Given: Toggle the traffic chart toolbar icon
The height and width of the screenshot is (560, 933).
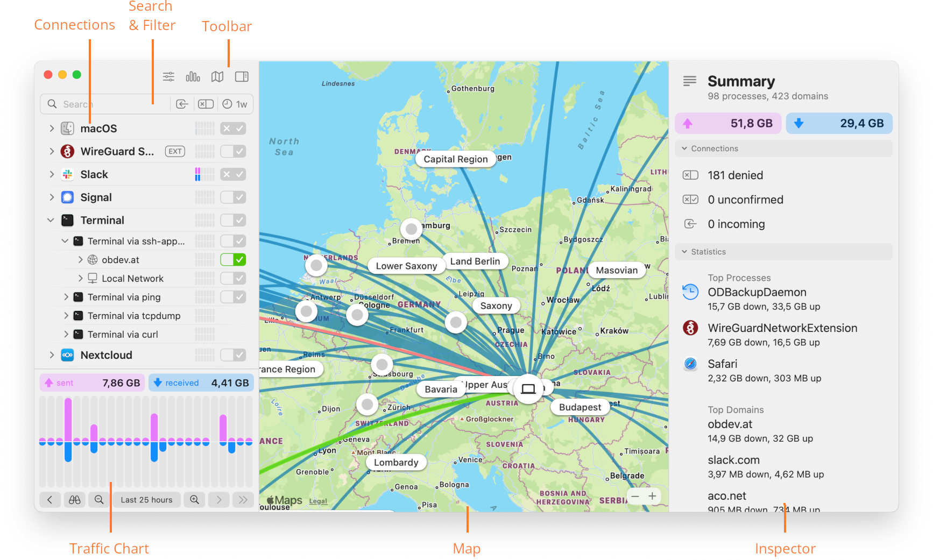Looking at the screenshot, I should (193, 76).
